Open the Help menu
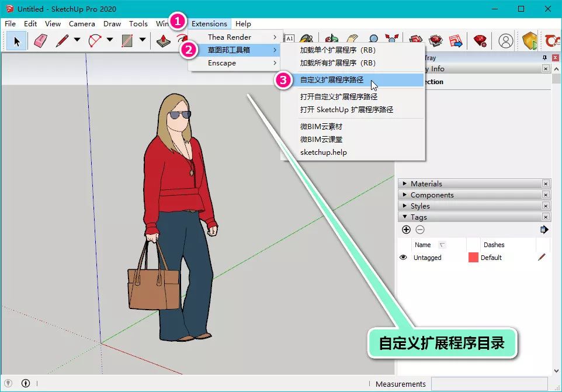The width and height of the screenshot is (562, 392). 243,23
